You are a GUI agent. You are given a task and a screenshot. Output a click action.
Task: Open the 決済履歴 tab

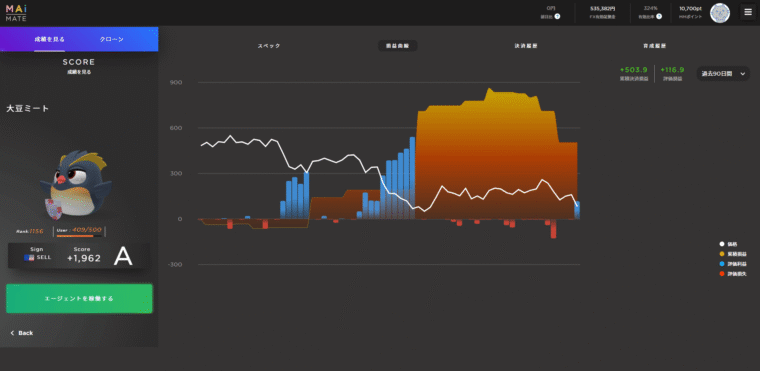click(526, 46)
